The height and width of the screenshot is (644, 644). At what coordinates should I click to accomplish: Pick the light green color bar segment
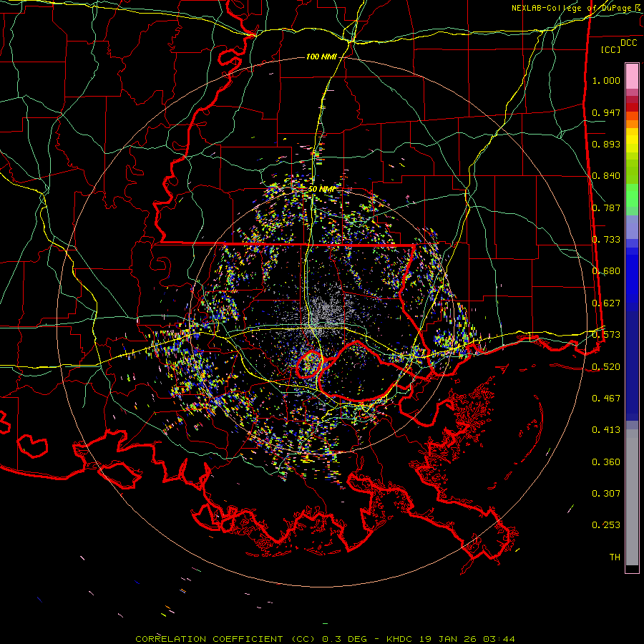[x=632, y=195]
